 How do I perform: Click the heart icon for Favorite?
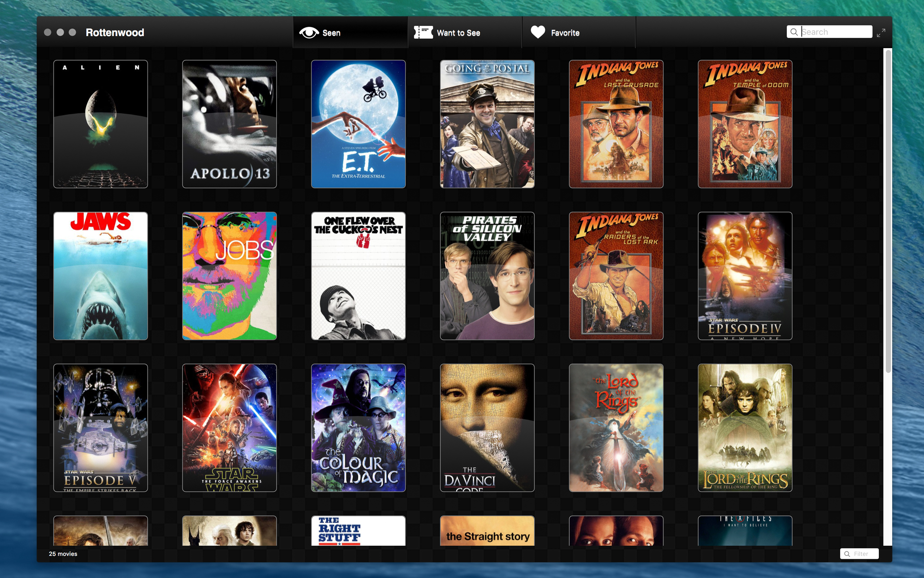pyautogui.click(x=538, y=32)
